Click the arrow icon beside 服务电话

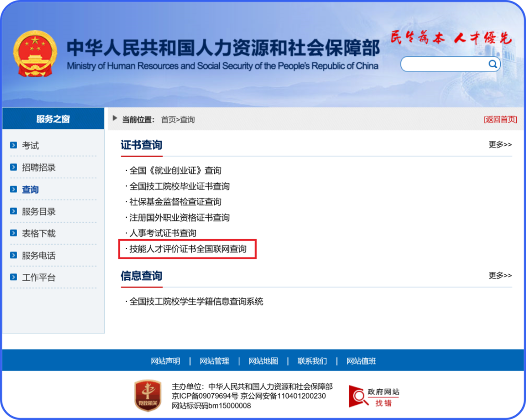point(14,255)
